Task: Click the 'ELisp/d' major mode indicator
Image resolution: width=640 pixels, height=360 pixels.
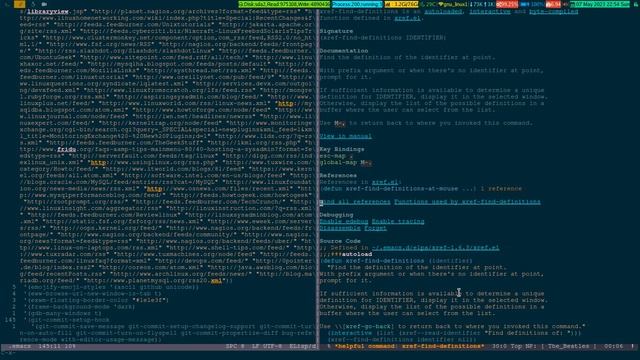Action: point(302,346)
